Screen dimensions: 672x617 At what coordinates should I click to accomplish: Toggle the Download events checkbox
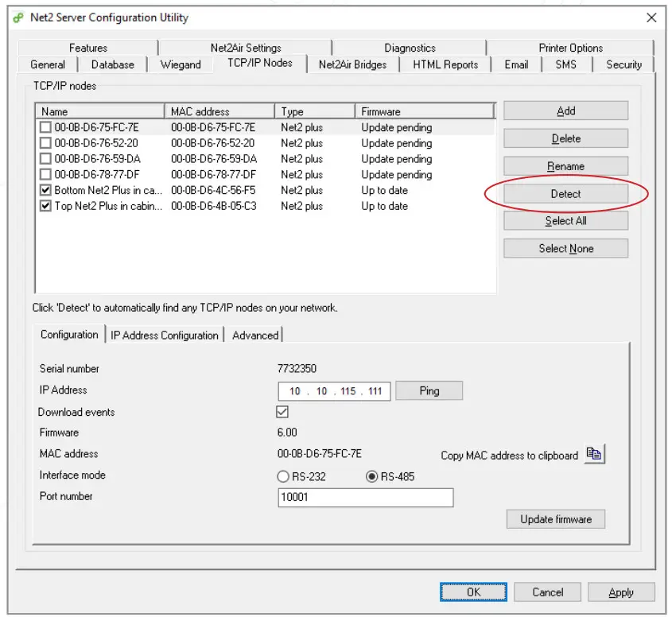tap(282, 412)
